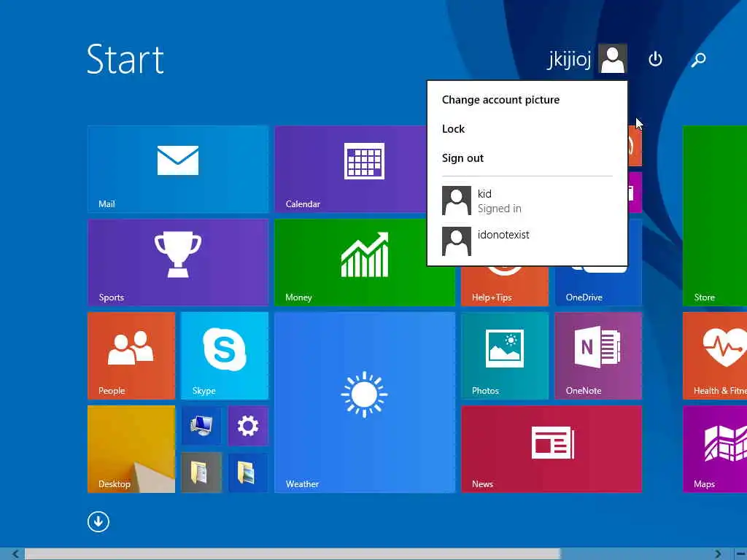Image resolution: width=747 pixels, height=560 pixels.
Task: Click the Power options icon
Action: (655, 59)
